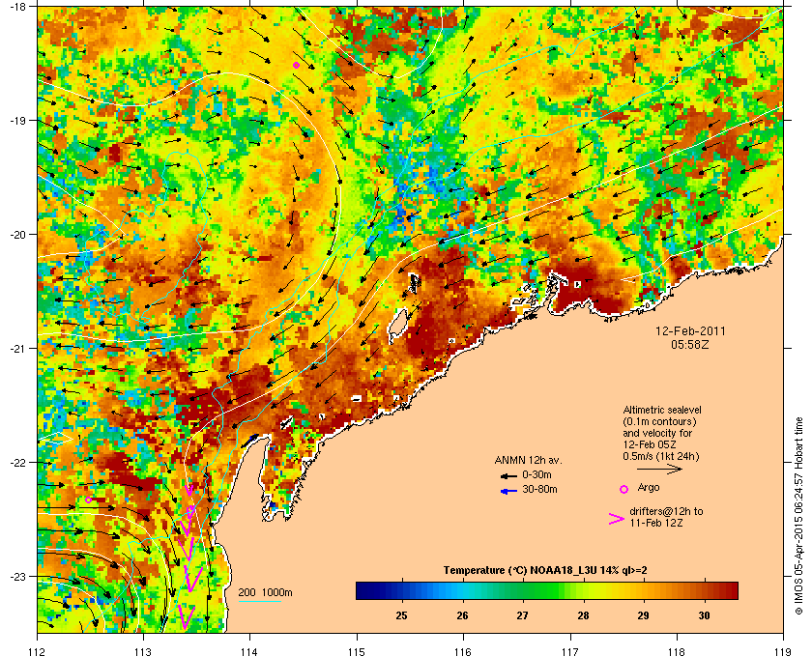Screen dimensions: 812x657
Task: Click the latitude axis label '-21'
Action: (18, 348)
